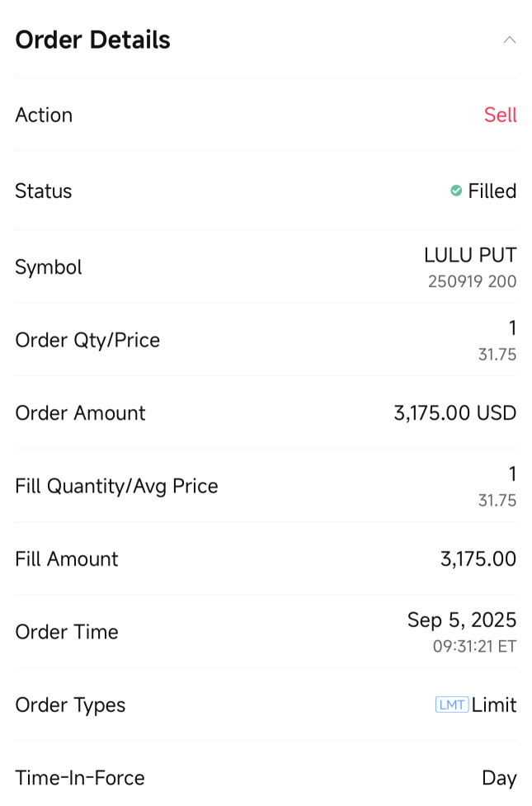
Task: Click the 250919 200 contract subtitle
Action: (472, 281)
